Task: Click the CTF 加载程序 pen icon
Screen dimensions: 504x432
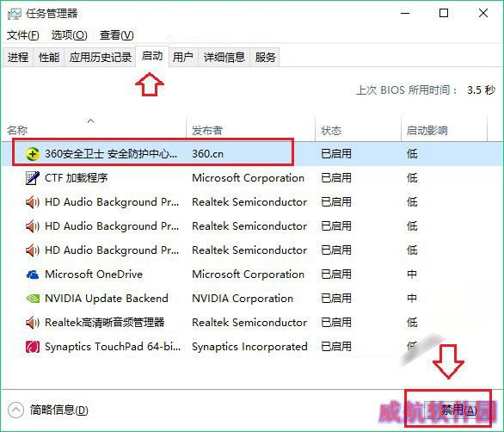Action: pos(33,178)
